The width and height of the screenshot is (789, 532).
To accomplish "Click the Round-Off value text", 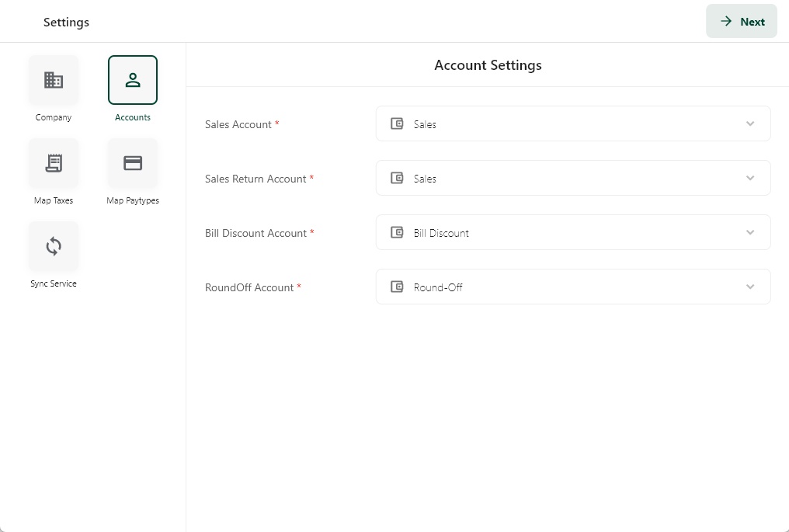I will point(438,287).
